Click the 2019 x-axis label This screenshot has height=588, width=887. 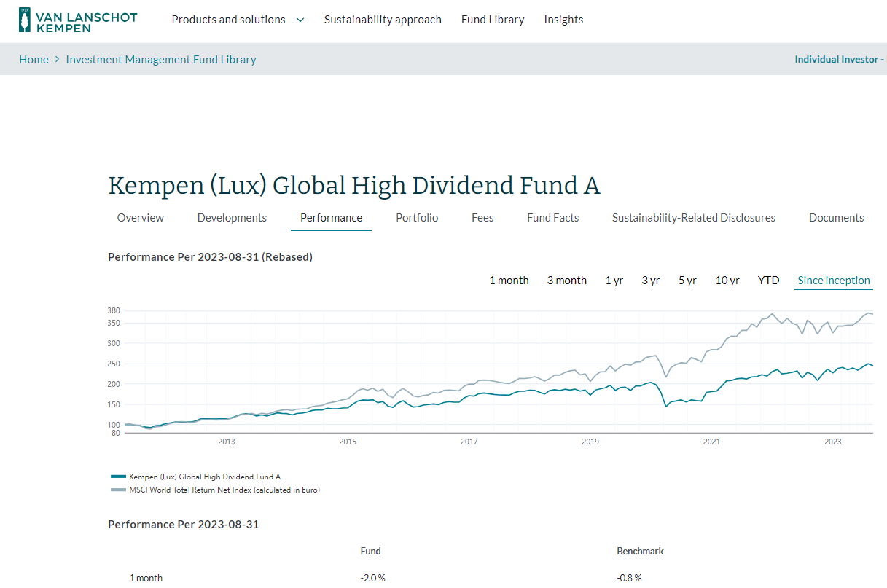(590, 442)
